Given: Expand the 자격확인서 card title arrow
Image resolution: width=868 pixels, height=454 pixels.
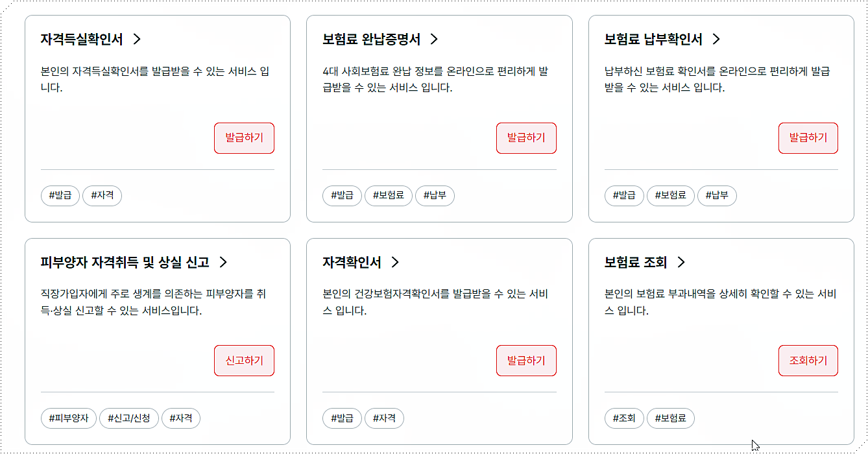Looking at the screenshot, I should click(396, 263).
